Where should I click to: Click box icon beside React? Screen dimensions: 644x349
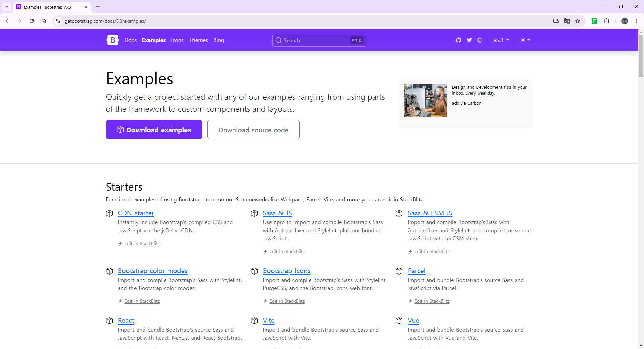pos(109,321)
